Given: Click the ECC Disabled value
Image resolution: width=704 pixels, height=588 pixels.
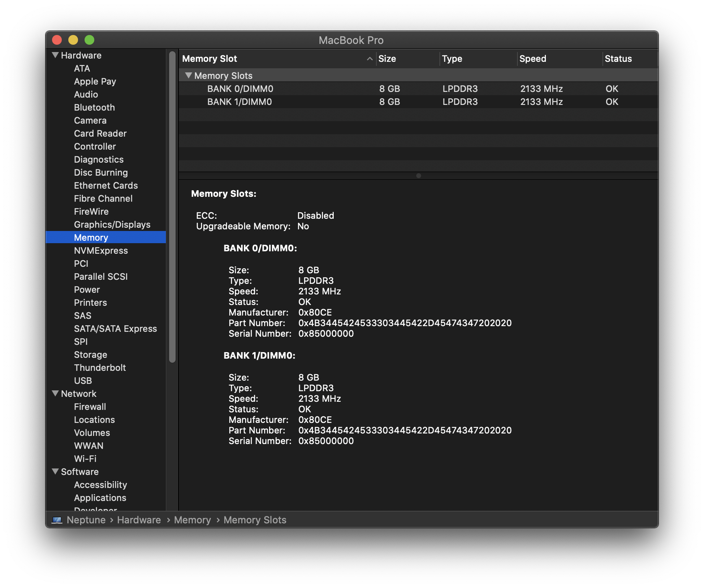Looking at the screenshot, I should coord(315,216).
